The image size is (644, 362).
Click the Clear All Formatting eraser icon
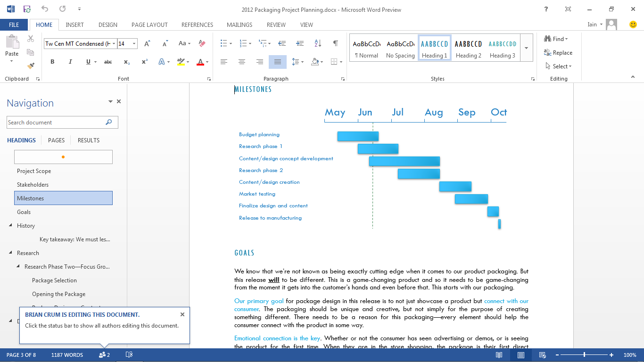(202, 43)
